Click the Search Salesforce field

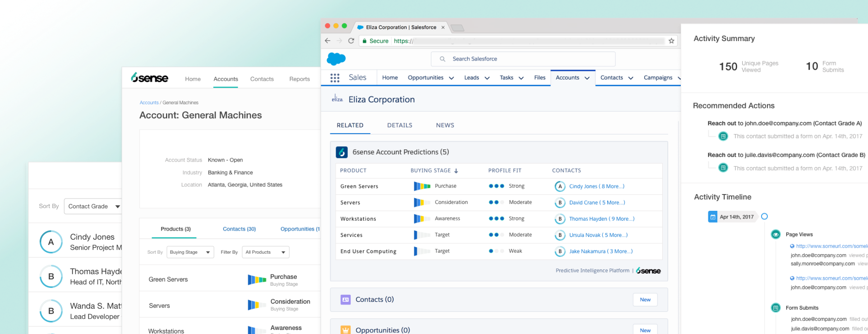(523, 59)
